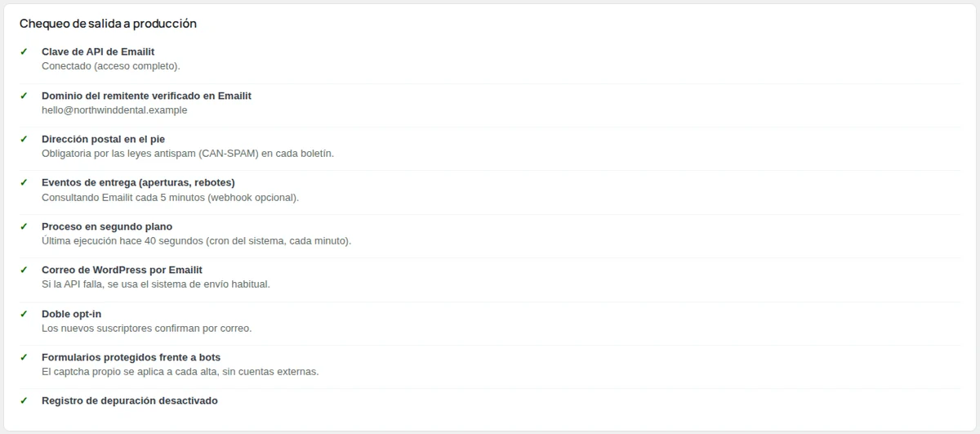Click the checkmark for Formularios protegidos frente a bots

pyautogui.click(x=24, y=357)
